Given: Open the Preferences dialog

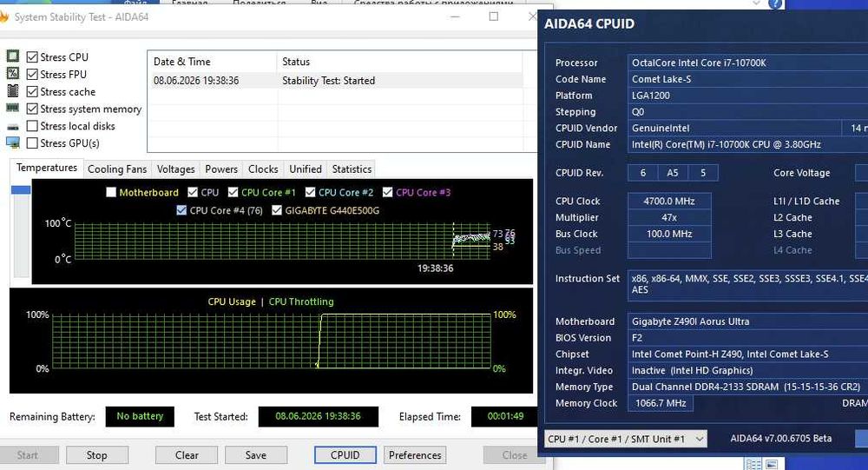Looking at the screenshot, I should point(415,455).
